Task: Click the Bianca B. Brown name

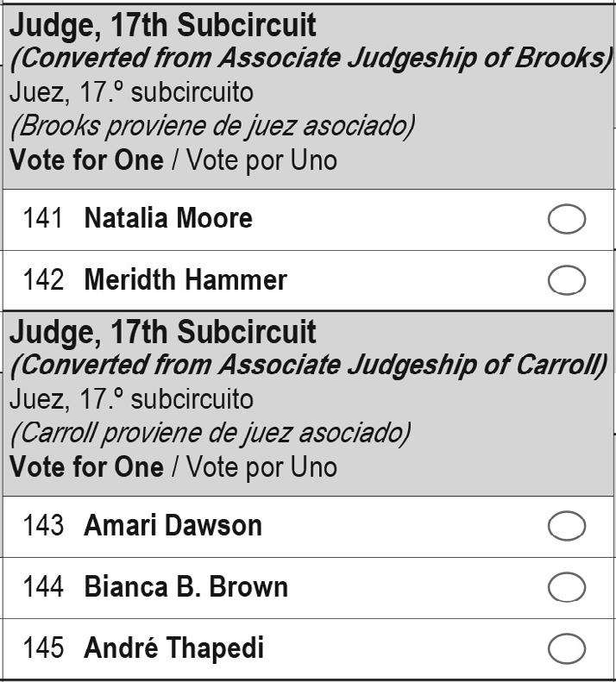Action: coord(185,586)
